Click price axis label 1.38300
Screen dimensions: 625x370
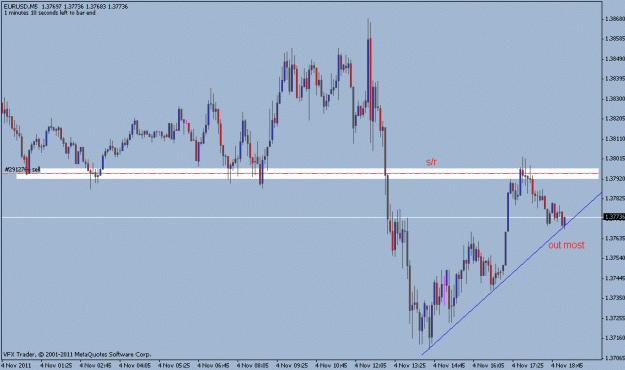(614, 98)
